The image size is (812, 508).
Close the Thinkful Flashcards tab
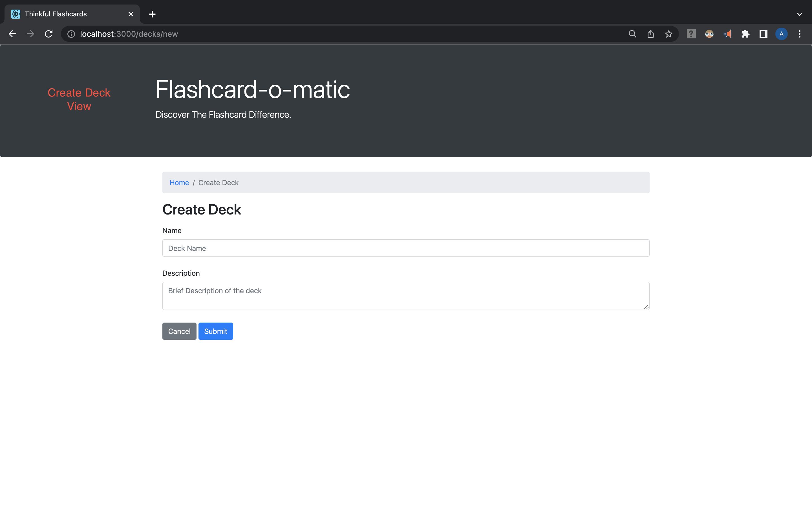pyautogui.click(x=131, y=14)
